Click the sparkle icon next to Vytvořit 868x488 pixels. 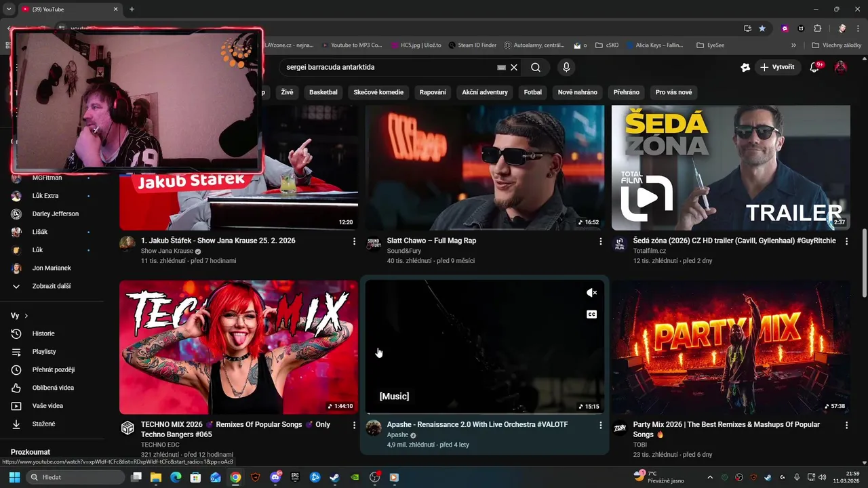745,67
